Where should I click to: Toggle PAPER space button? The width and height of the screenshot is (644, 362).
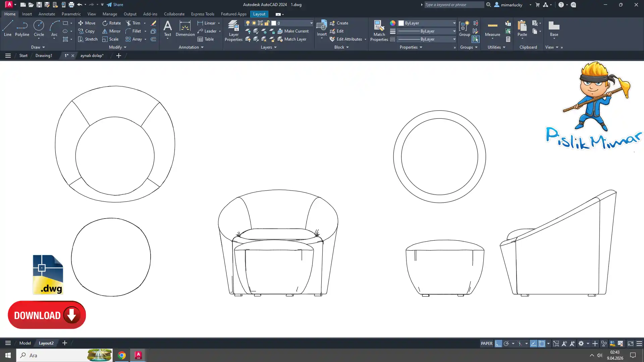(x=486, y=344)
